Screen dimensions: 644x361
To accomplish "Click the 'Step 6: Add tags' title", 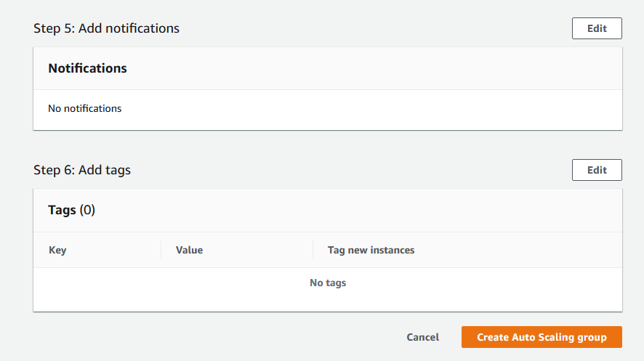I will pyautogui.click(x=82, y=170).
